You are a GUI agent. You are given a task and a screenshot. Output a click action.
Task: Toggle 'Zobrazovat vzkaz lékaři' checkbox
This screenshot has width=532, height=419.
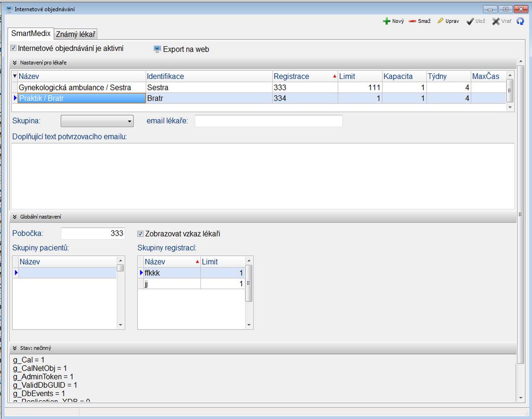tap(140, 234)
